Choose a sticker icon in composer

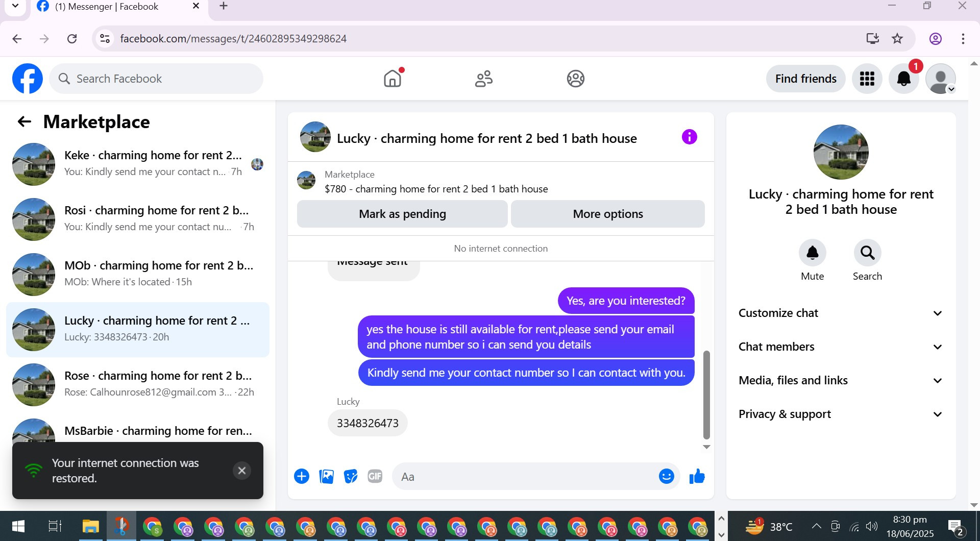[351, 476]
